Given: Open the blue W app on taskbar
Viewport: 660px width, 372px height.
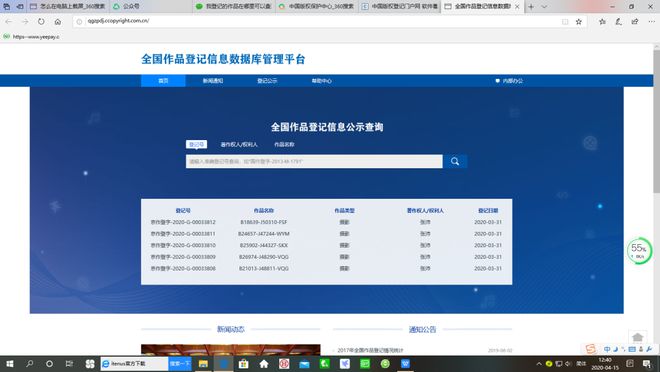Looking at the screenshot, I should tap(405, 364).
